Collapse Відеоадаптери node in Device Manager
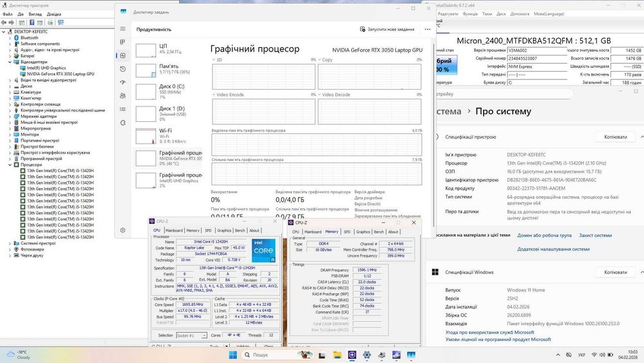644x363 pixels. coord(10,62)
